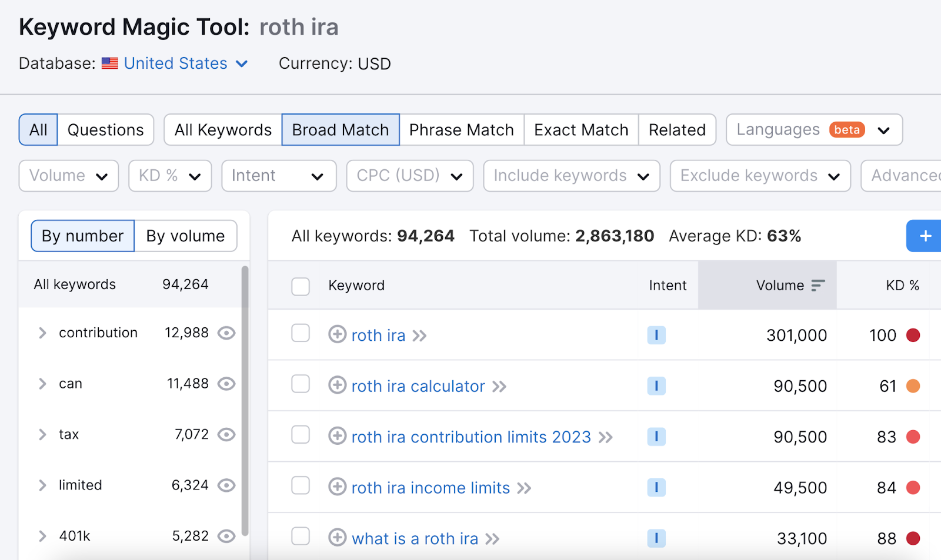
Task: Open the KD % filter dropdown
Action: (x=170, y=176)
